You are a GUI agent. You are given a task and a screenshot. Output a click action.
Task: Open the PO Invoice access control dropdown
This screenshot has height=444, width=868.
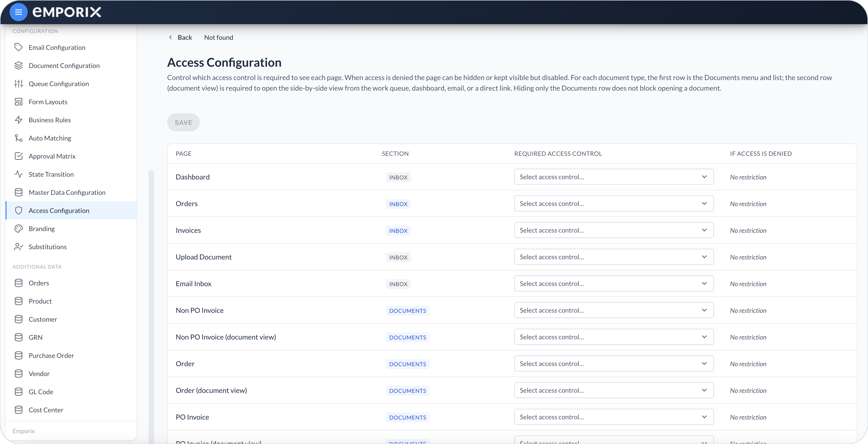coord(613,417)
